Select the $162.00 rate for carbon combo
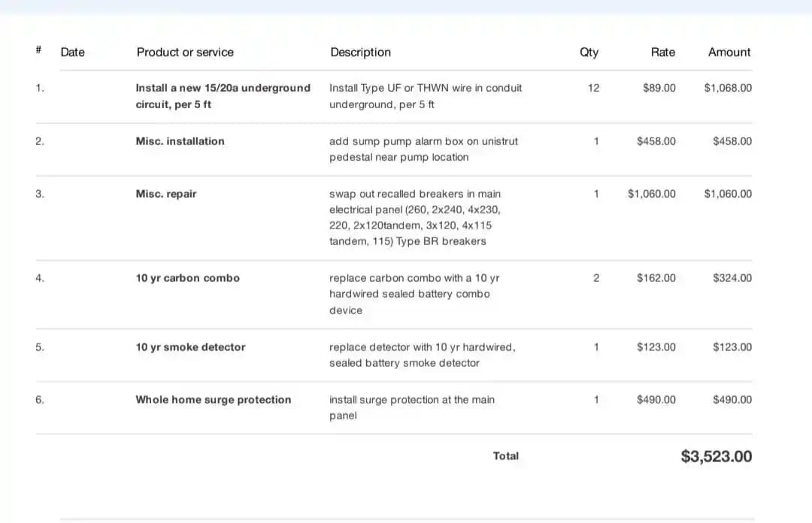812x523 pixels. [656, 278]
